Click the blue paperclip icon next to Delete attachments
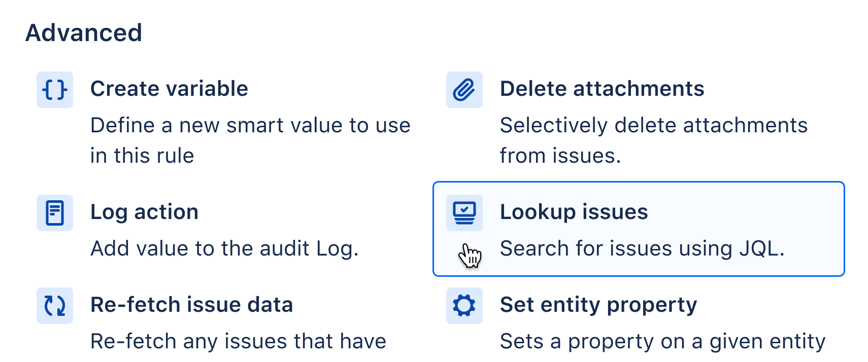This screenshot has width=868, height=362. [464, 89]
